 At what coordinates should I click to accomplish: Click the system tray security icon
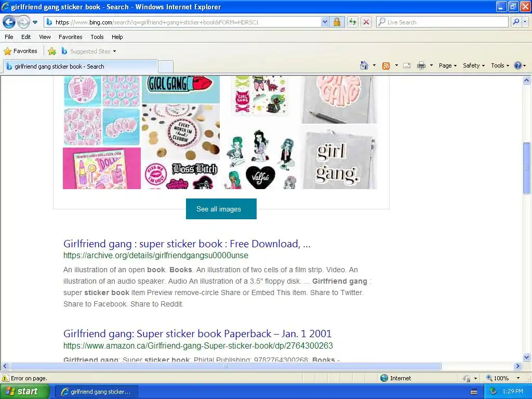tap(493, 392)
